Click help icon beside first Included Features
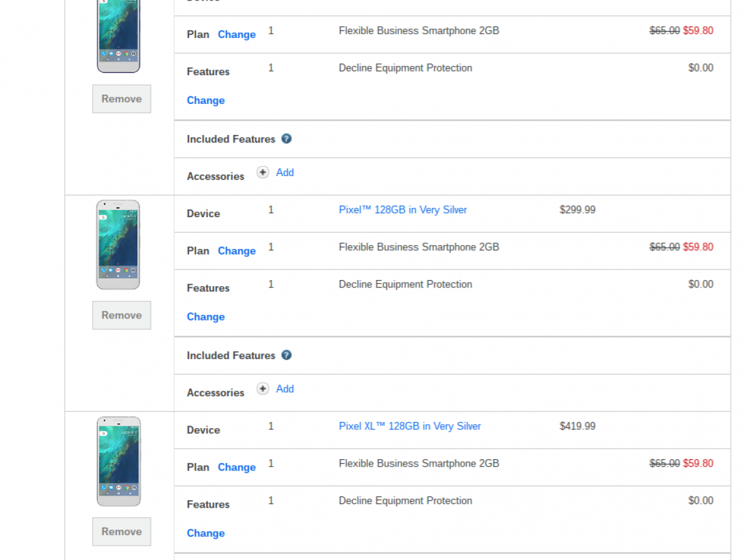Viewport: 747px width, 560px height. (286, 139)
